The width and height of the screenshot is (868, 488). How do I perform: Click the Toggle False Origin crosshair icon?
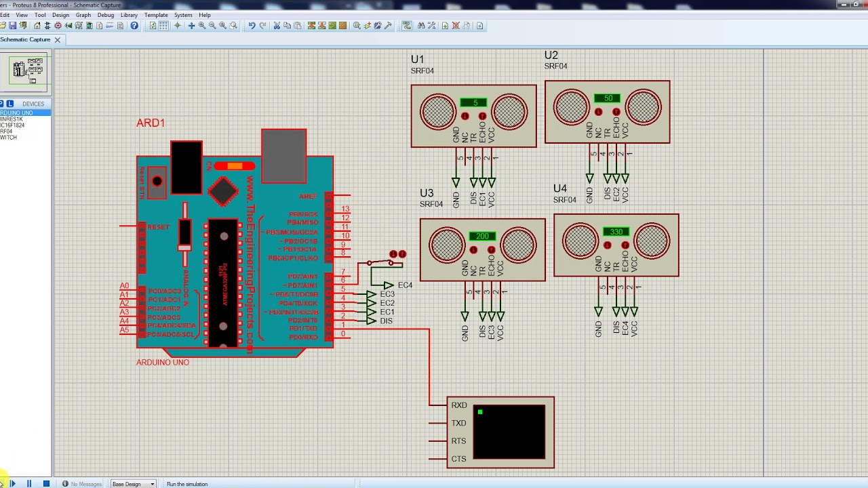tap(177, 26)
